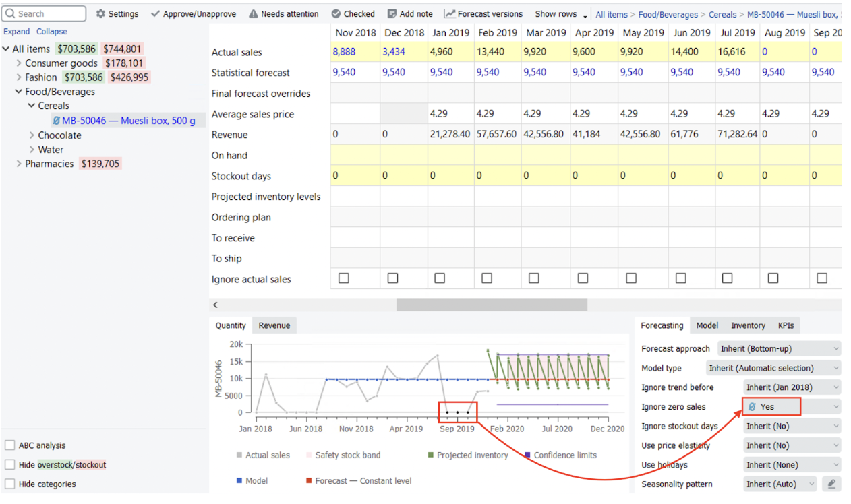Click the search magnifier icon

pyautogui.click(x=11, y=13)
